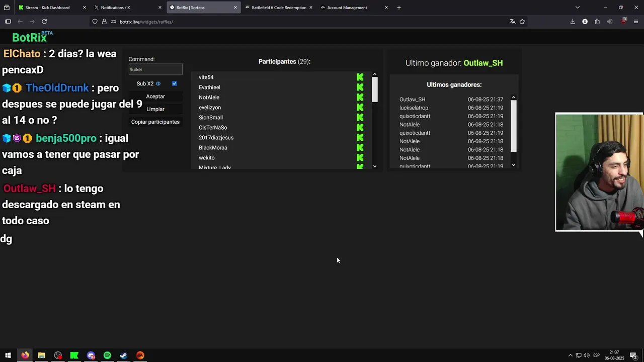Switch to Notifications / X tab

(x=128, y=8)
